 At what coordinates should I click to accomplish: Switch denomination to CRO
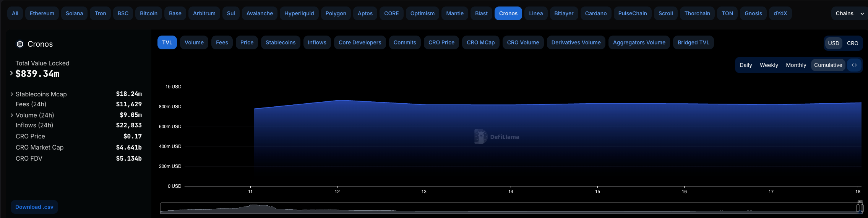point(853,43)
